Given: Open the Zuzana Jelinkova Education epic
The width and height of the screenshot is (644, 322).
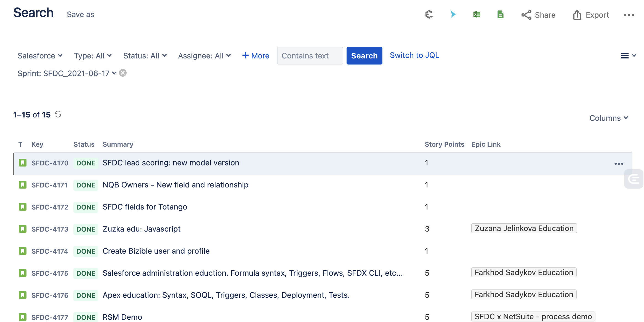Looking at the screenshot, I should click(x=524, y=228).
